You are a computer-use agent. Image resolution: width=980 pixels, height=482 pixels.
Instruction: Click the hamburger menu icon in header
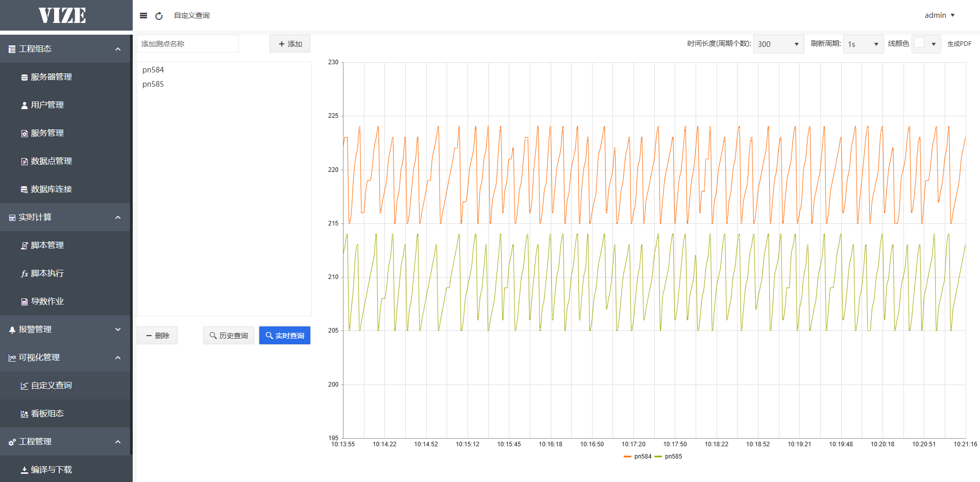(x=143, y=16)
